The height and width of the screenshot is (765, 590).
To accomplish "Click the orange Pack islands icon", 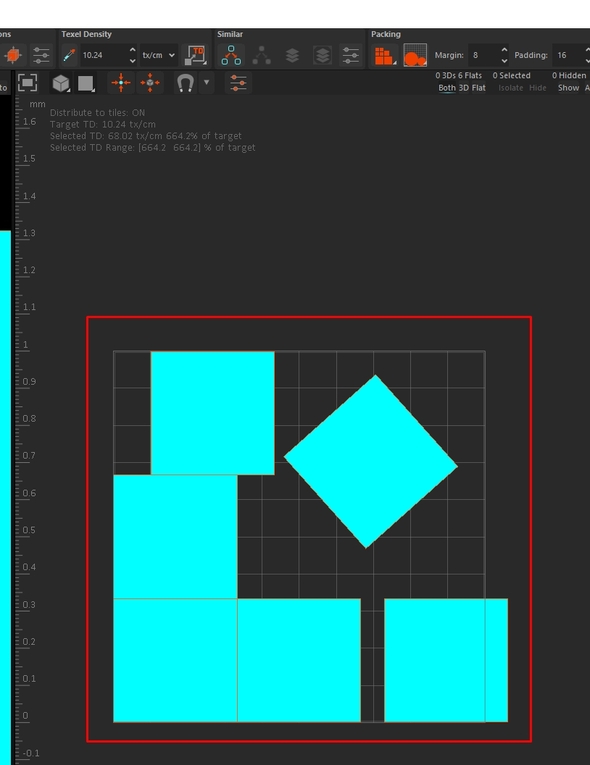I will click(x=385, y=55).
